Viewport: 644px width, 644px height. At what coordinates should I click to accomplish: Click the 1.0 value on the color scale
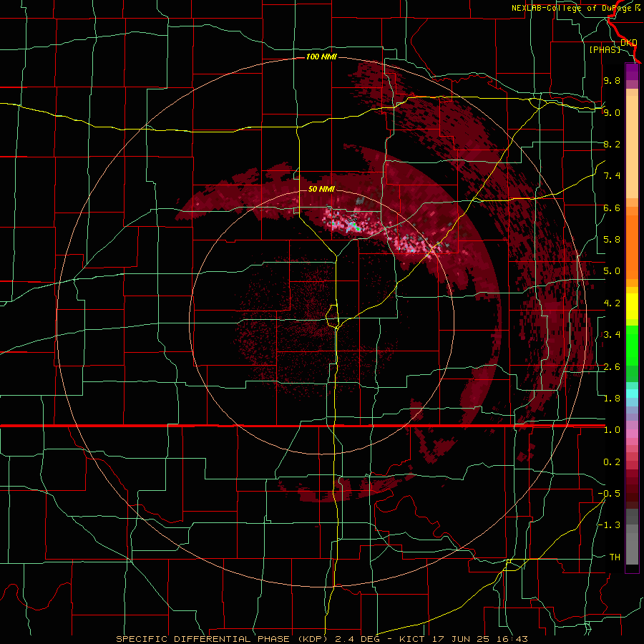(612, 430)
